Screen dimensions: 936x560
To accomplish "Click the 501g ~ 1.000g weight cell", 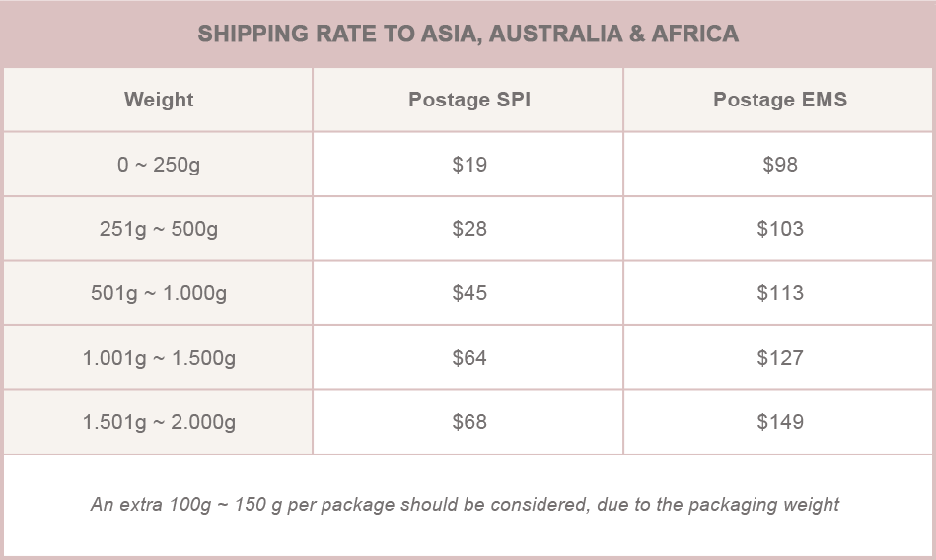I will pos(158,293).
